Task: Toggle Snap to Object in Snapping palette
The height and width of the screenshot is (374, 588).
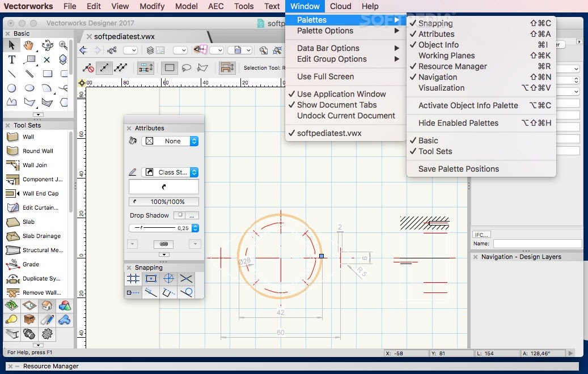Action: pos(151,278)
